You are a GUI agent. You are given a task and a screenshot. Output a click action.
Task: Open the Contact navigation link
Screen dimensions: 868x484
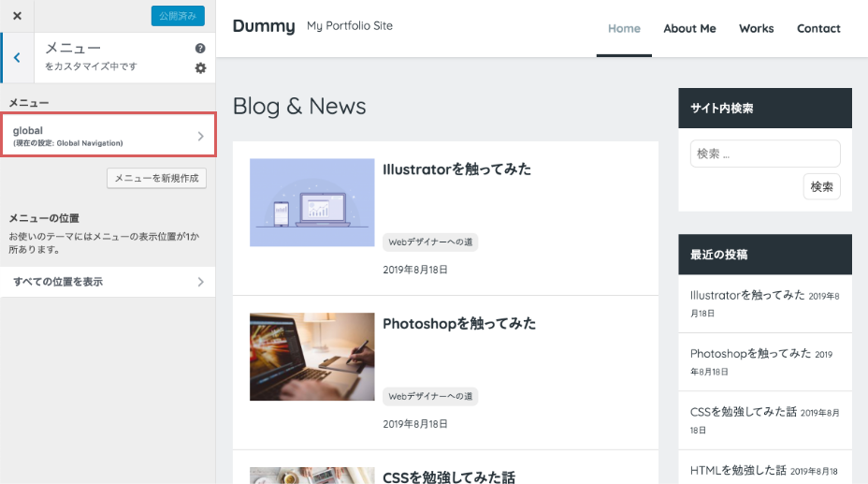tap(818, 28)
